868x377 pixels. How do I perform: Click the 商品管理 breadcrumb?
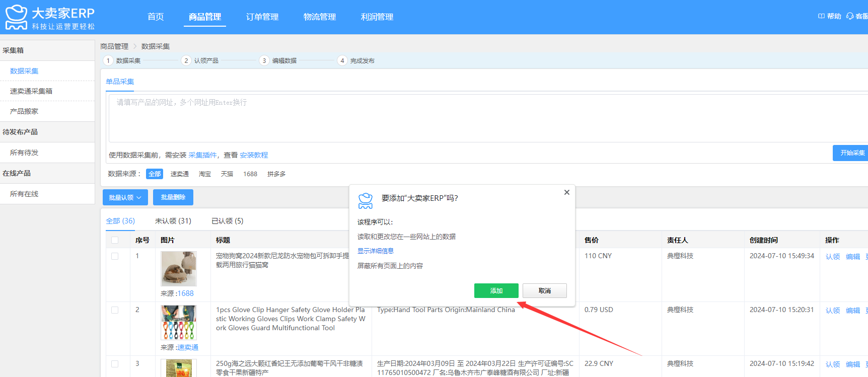[x=114, y=46]
